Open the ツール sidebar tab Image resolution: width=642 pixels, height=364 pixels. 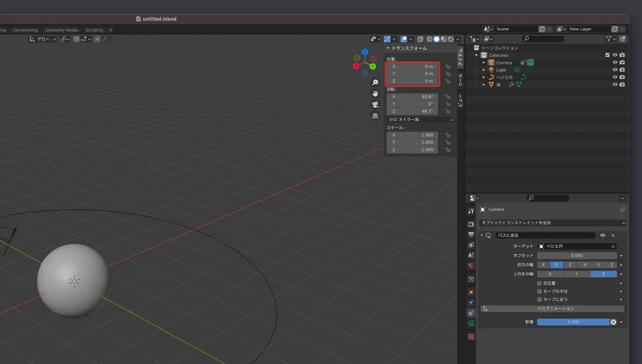tap(461, 80)
